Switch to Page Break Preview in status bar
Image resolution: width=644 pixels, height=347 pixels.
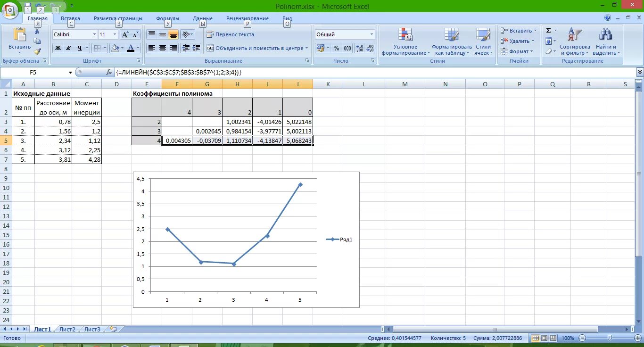553,338
